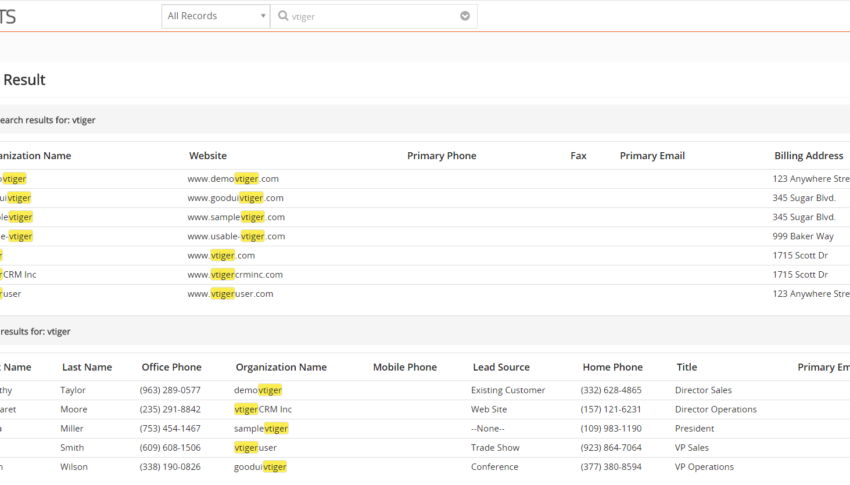Click Conference lead source
Viewport: 850px width, 485px height.
[x=494, y=467]
